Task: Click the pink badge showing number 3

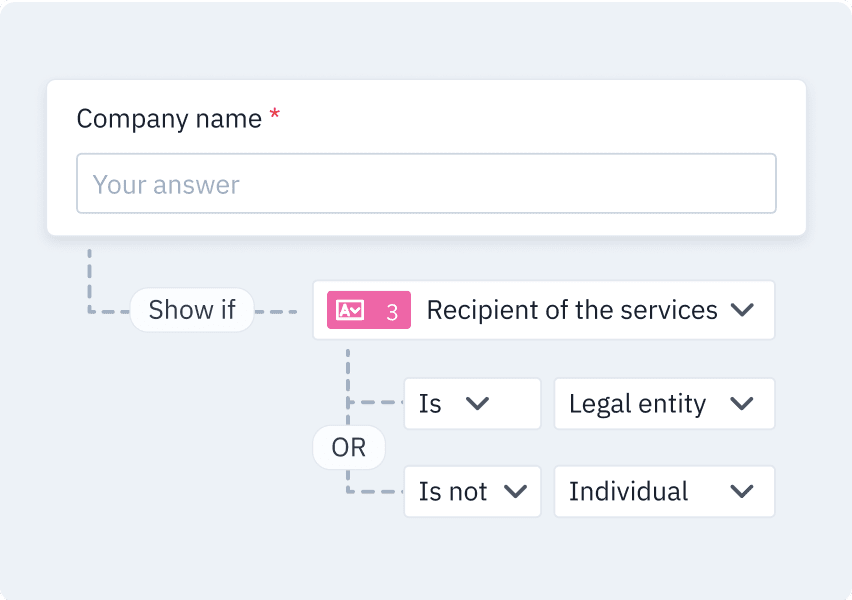Action: coord(369,310)
